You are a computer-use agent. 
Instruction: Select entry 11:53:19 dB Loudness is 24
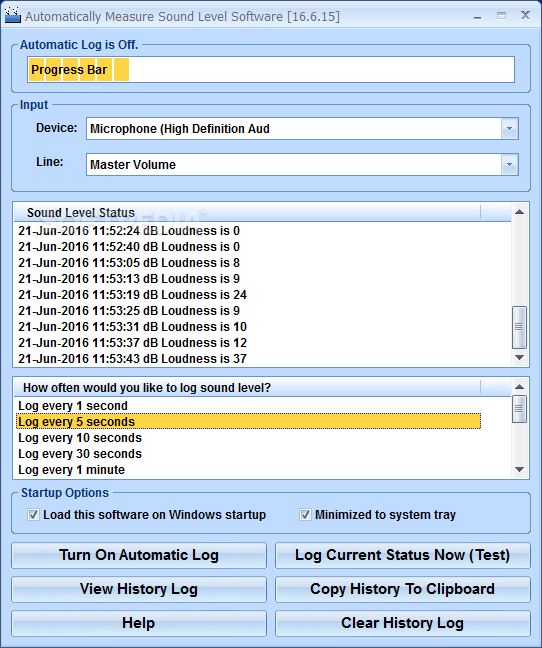click(248, 295)
